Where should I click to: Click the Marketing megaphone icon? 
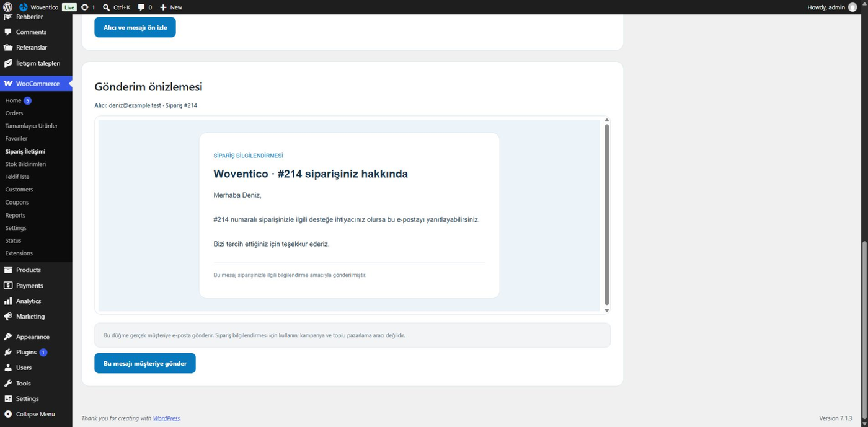[x=8, y=317]
